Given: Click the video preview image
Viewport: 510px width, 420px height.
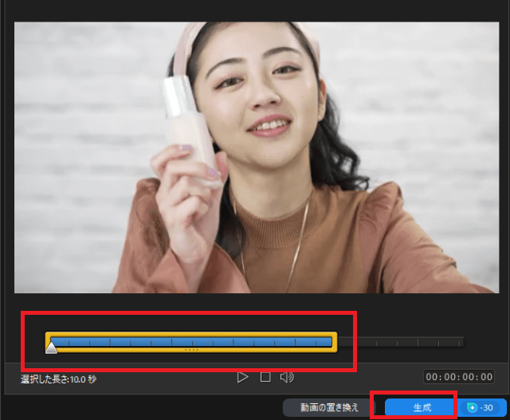Looking at the screenshot, I should (257, 158).
